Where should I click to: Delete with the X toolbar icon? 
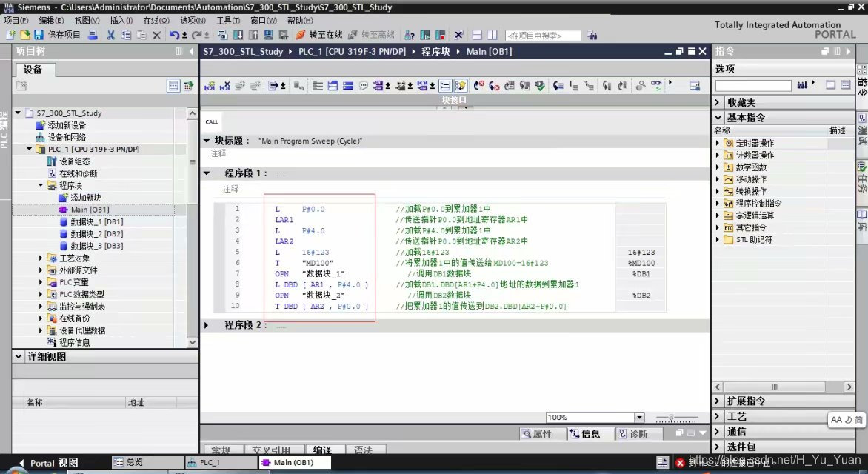pyautogui.click(x=157, y=35)
